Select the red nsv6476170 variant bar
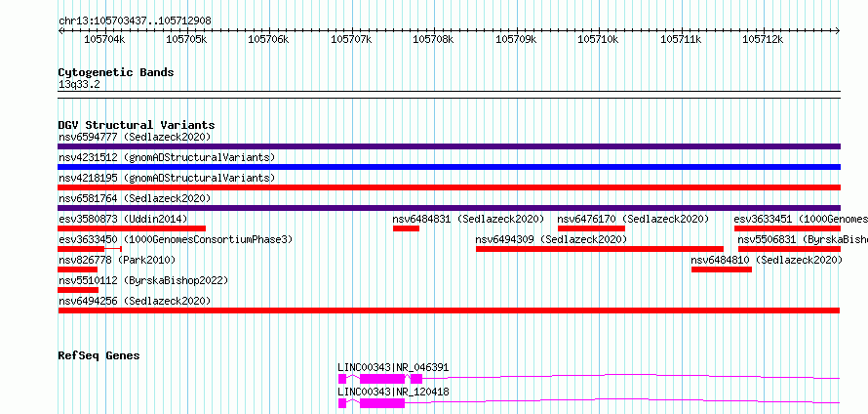Viewport: 868px width, 414px height. point(591,228)
